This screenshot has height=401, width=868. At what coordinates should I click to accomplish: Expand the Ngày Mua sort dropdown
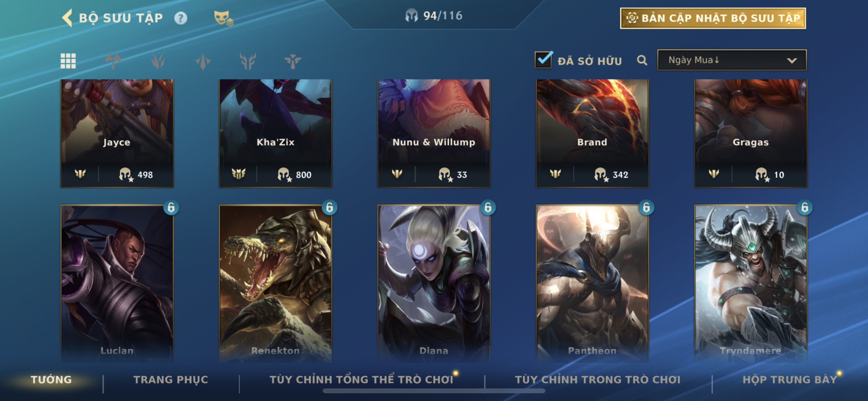point(732,60)
